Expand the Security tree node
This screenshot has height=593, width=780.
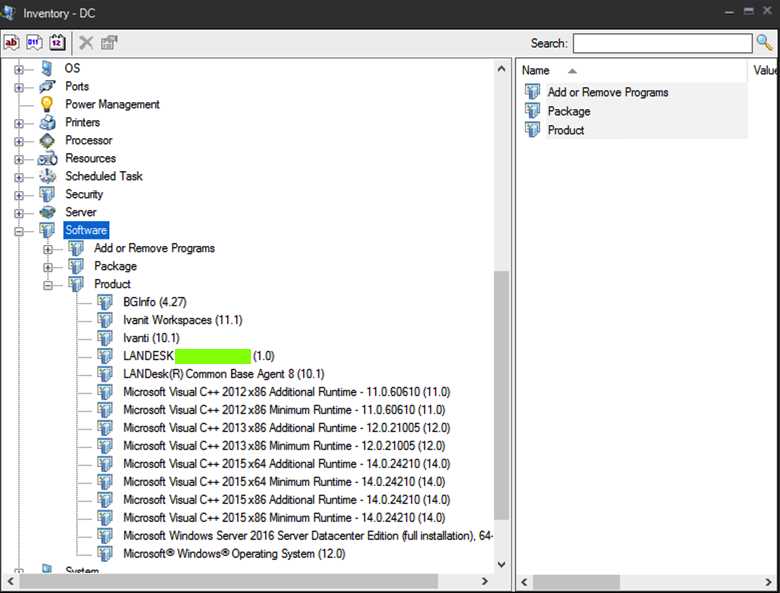click(19, 196)
